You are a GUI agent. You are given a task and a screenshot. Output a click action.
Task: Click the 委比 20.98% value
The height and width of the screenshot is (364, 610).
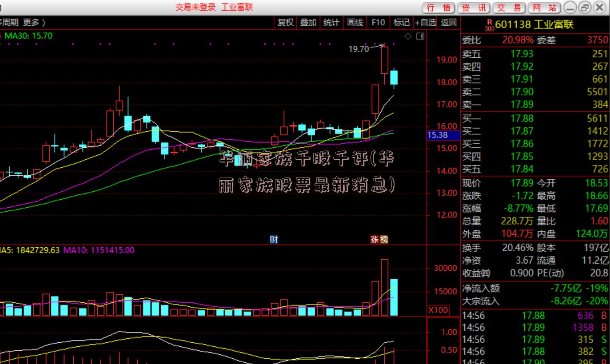pyautogui.click(x=518, y=40)
